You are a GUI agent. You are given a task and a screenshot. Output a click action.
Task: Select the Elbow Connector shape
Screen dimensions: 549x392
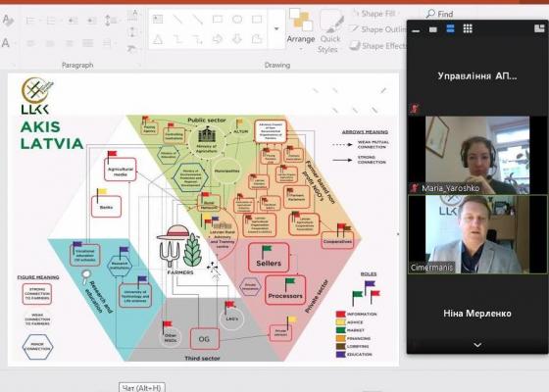point(177,39)
